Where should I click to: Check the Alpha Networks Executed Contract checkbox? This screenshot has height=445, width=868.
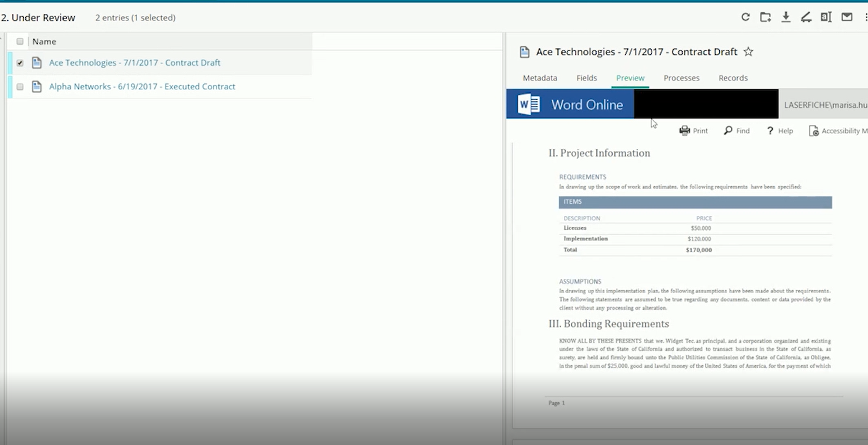(x=20, y=87)
